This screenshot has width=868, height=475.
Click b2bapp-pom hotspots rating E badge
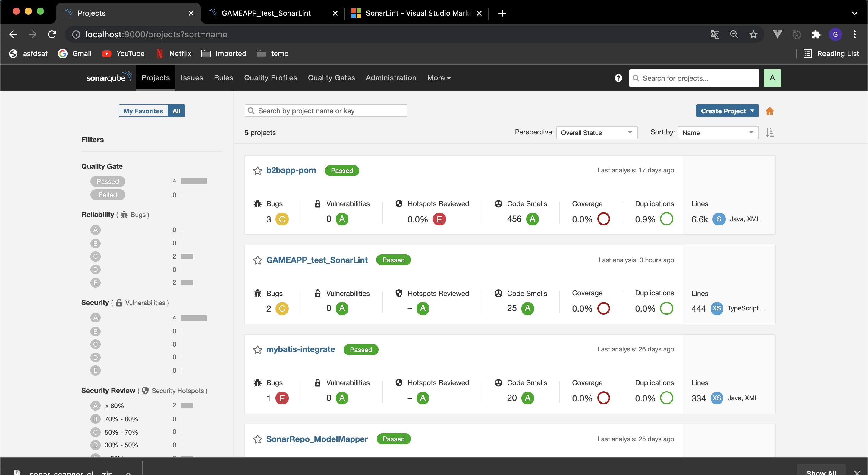click(x=439, y=219)
